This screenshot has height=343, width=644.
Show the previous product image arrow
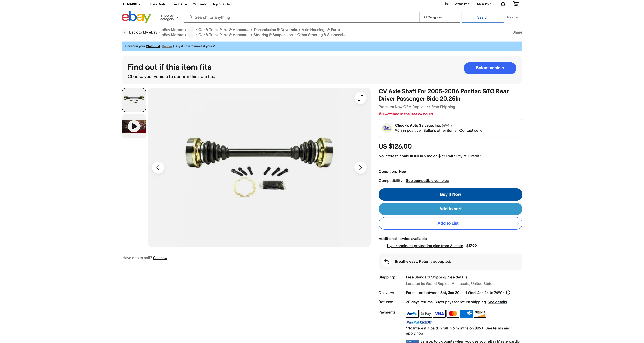click(158, 167)
